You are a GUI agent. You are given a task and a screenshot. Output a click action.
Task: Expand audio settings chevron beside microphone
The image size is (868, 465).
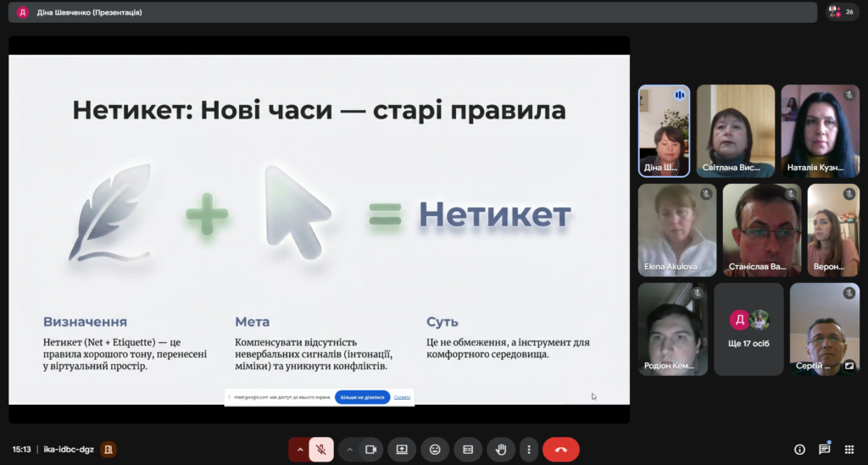[299, 449]
